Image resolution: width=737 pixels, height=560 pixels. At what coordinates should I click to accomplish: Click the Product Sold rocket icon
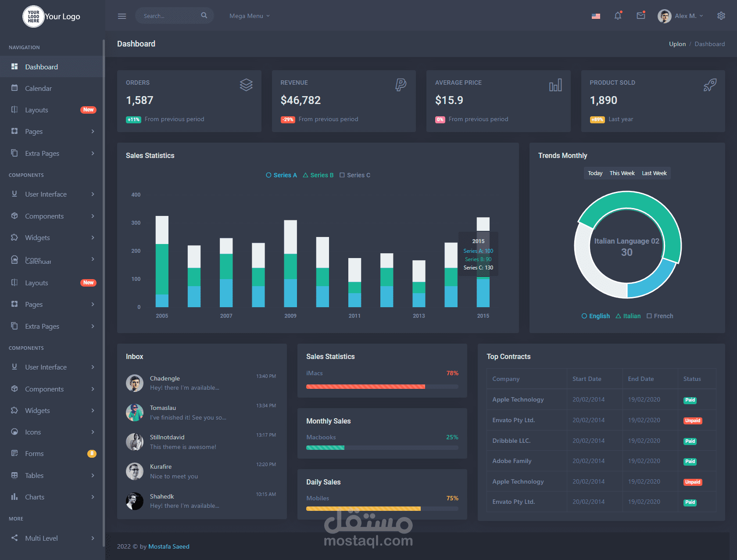point(710,85)
